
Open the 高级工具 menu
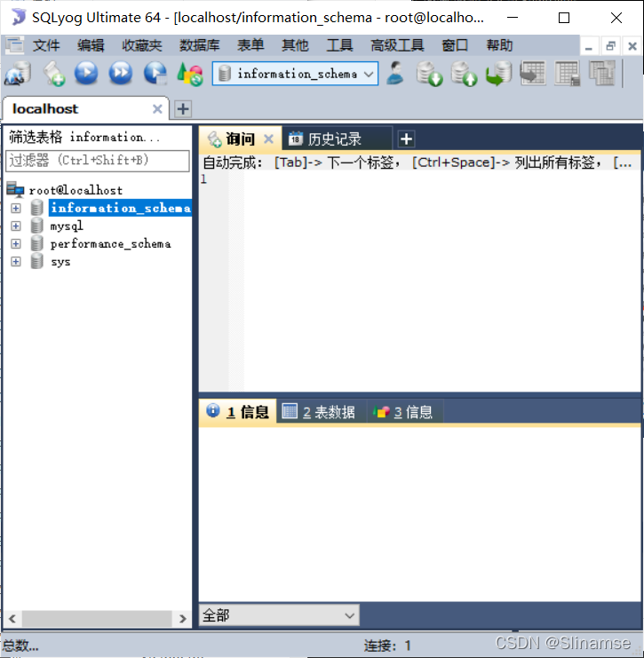(397, 45)
